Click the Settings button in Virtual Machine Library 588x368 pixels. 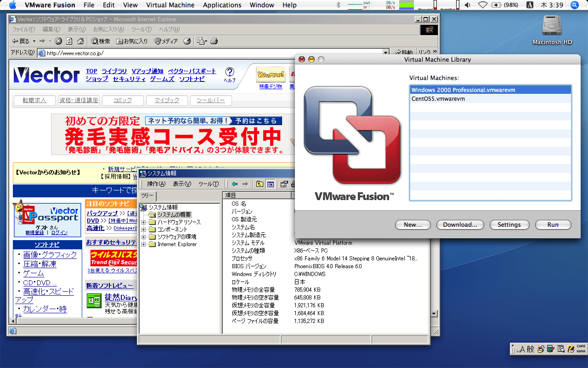point(509,224)
